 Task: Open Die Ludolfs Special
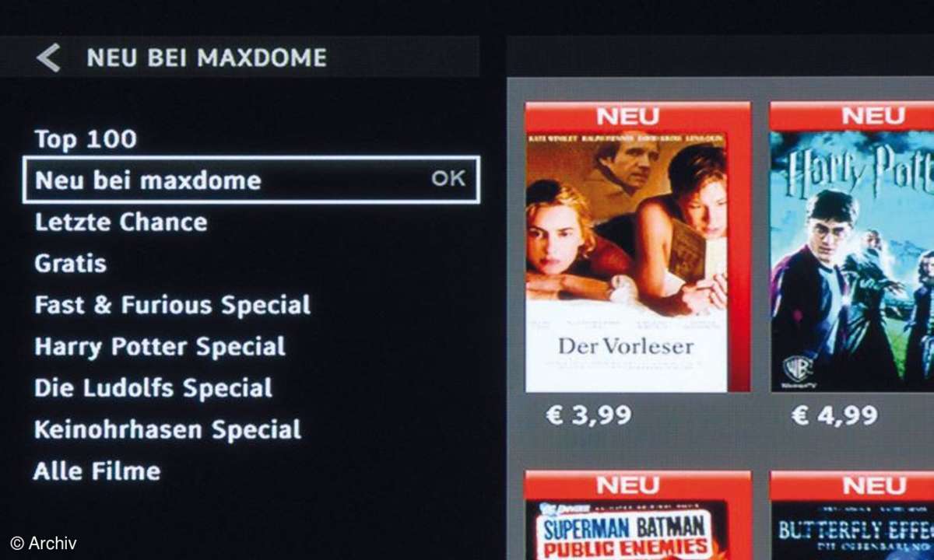[x=153, y=387]
